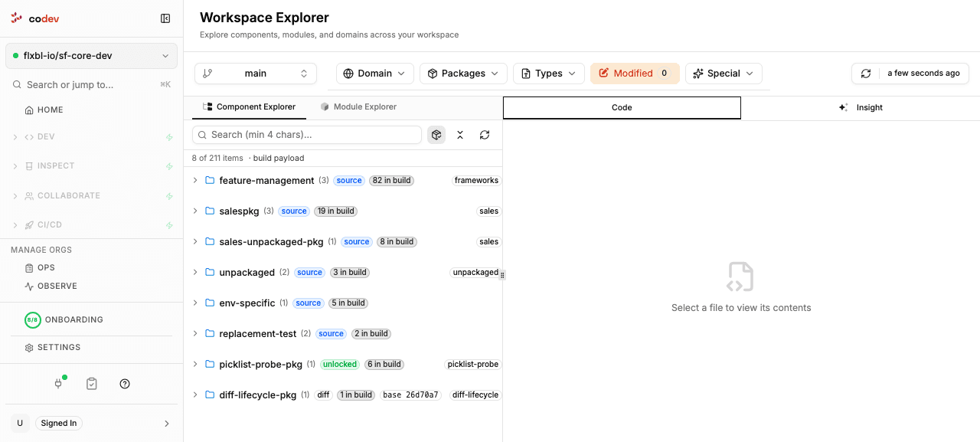
Task: Click the base 26d70a7 label
Action: pos(410,395)
